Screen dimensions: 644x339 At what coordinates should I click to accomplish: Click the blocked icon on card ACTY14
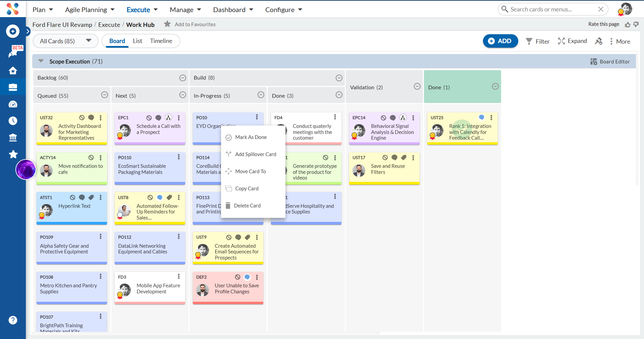click(x=91, y=157)
